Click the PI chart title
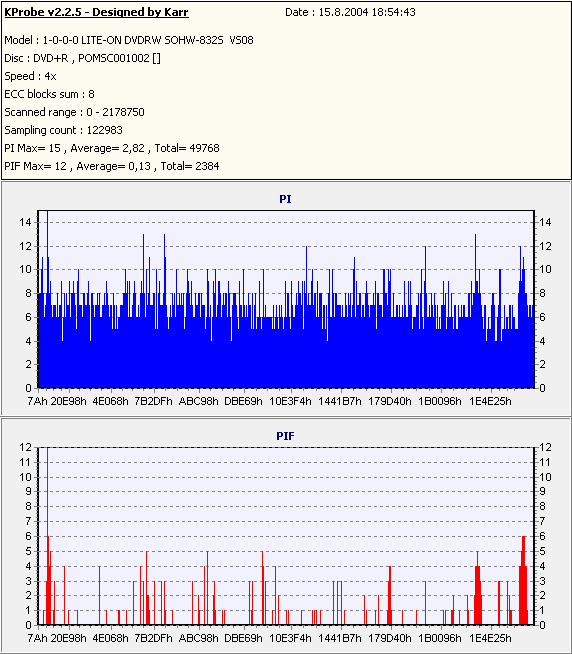 point(285,199)
